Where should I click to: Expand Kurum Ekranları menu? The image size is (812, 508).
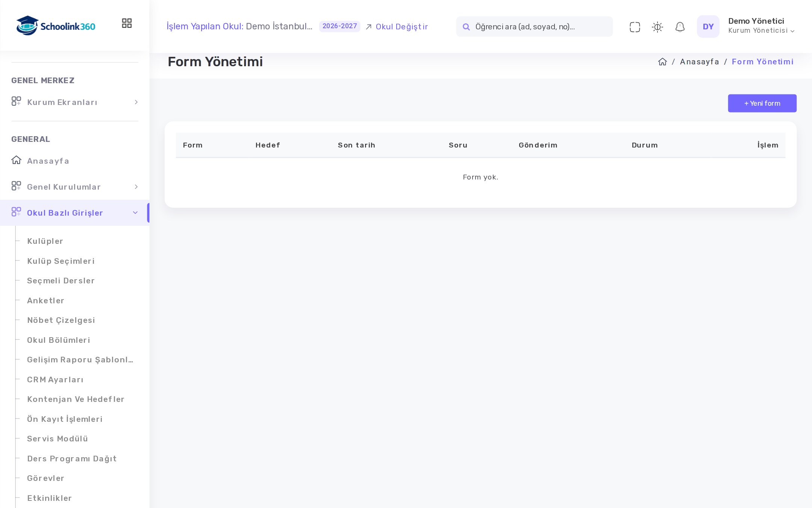(75, 102)
